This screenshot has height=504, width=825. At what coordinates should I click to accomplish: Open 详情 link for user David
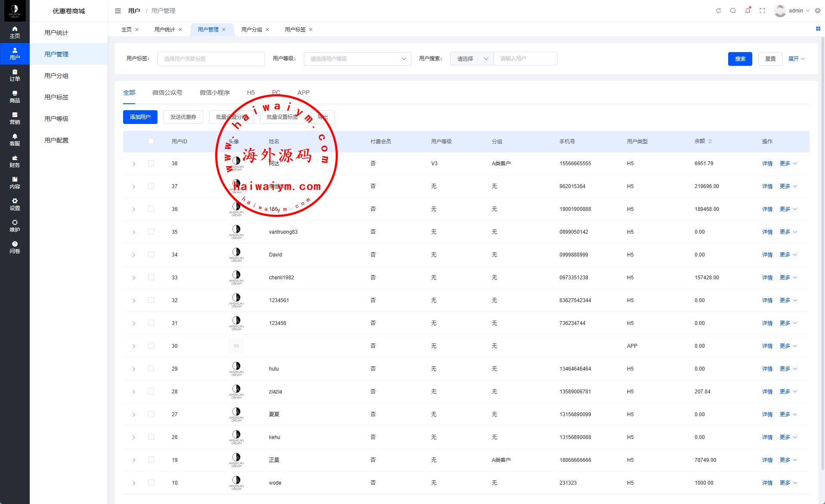[x=767, y=255]
